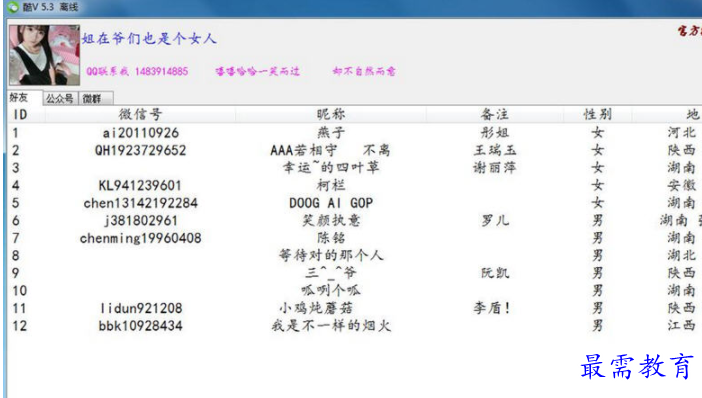Image resolution: width=702 pixels, height=398 pixels.
Task: Switch to the 公众号 tab
Action: point(60,98)
